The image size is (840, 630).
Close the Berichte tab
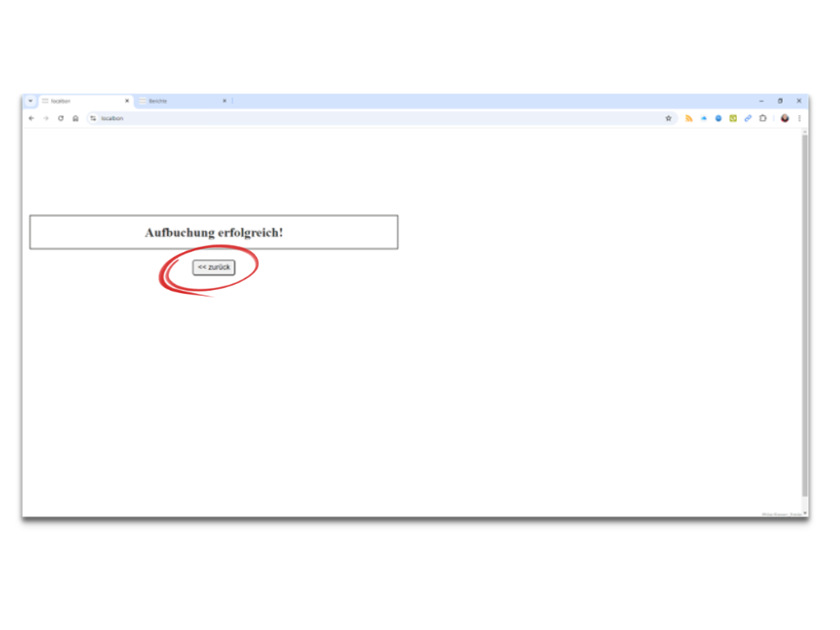coord(224,101)
